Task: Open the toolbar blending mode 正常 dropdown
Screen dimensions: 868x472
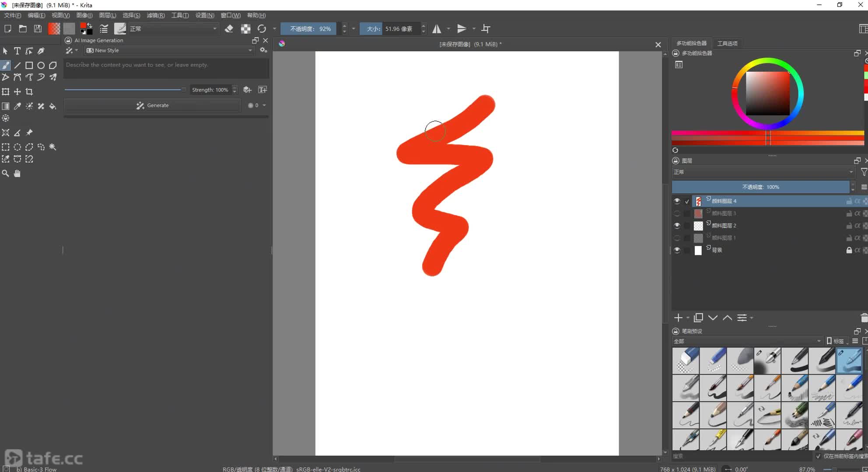Action: point(173,29)
